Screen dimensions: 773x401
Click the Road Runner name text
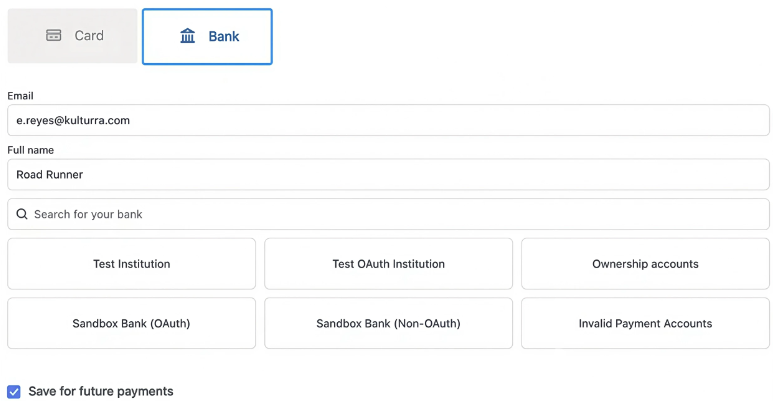[50, 174]
